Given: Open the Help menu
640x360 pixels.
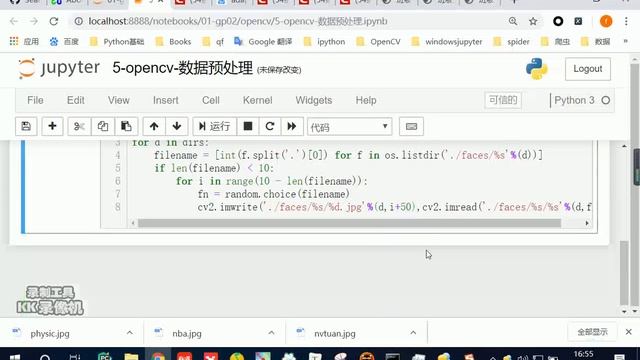Looking at the screenshot, I should pos(366,100).
